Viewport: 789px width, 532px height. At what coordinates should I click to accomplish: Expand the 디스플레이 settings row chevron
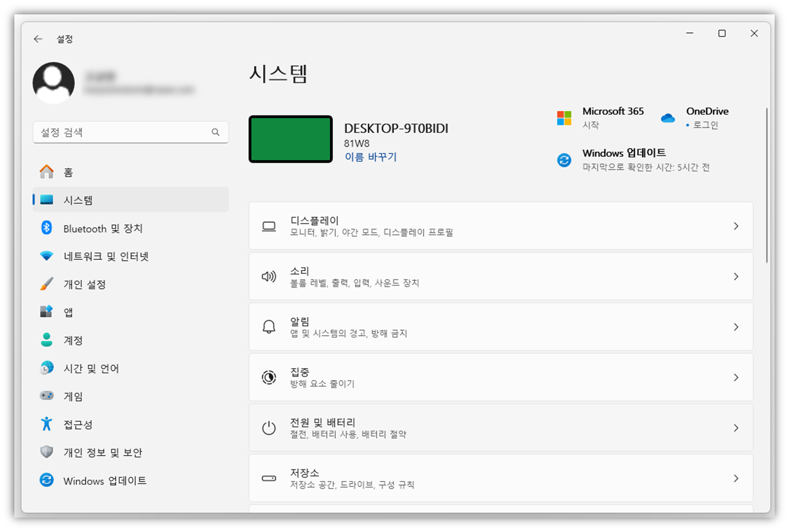736,226
